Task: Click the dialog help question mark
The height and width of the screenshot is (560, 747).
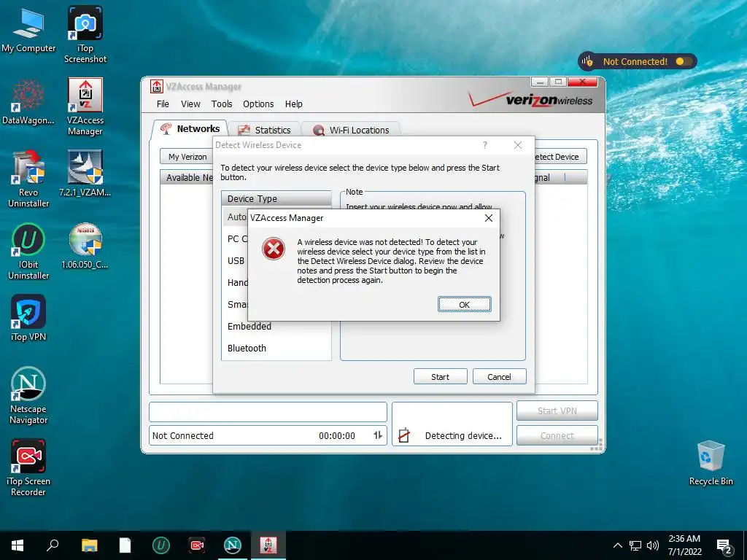Action: (485, 145)
